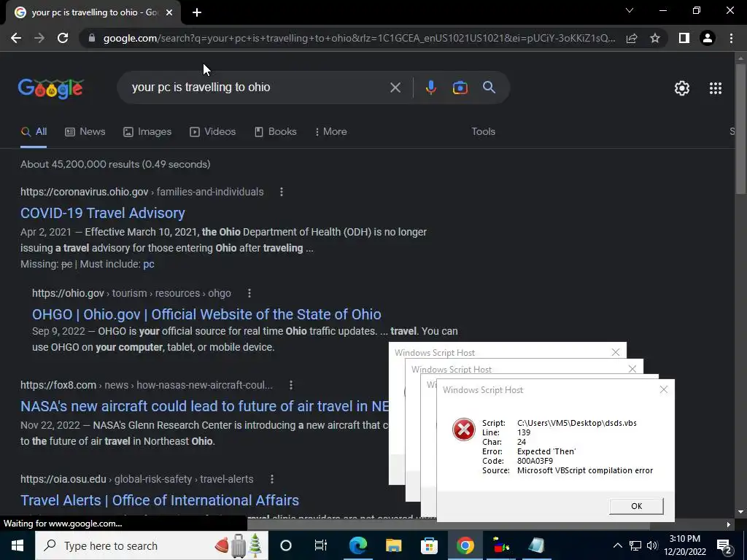Viewport: 747px width, 560px height.
Task: Open NASA's new aircraft result
Action: tap(204, 406)
